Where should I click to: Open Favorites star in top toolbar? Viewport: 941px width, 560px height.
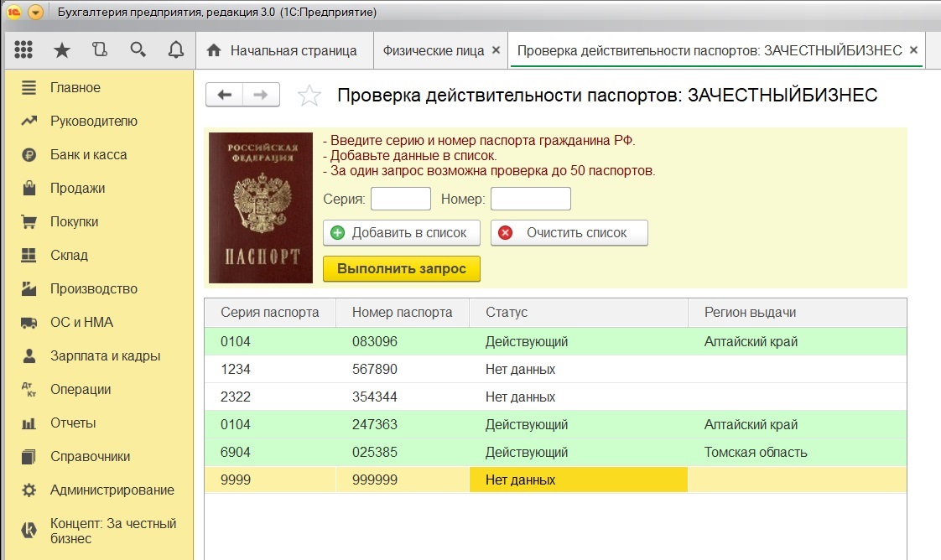click(x=61, y=49)
